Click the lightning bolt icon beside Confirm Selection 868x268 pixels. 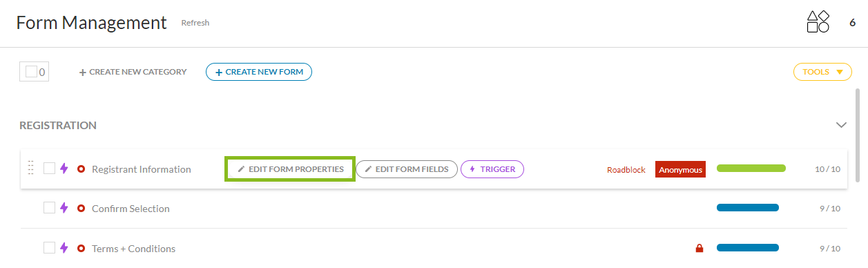pos(64,208)
